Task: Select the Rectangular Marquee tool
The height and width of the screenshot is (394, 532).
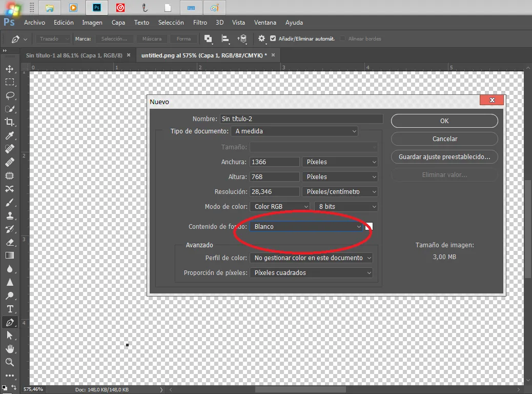Action: point(10,82)
